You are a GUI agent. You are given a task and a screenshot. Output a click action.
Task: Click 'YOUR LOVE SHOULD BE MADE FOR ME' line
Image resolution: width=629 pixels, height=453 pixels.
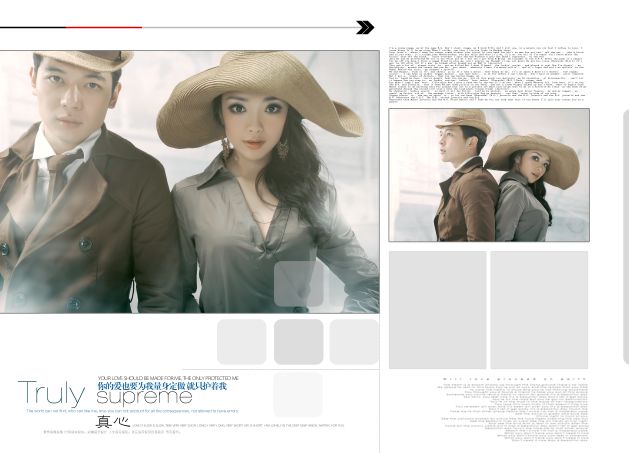click(x=168, y=378)
